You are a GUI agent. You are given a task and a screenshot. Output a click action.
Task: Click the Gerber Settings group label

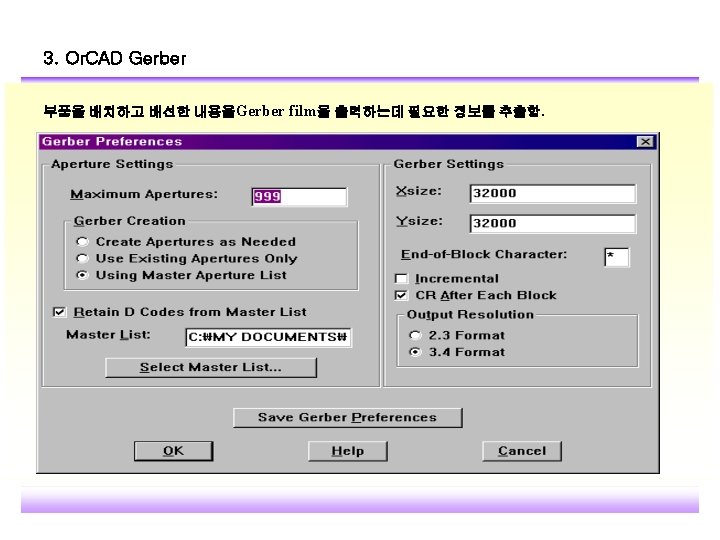point(449,164)
